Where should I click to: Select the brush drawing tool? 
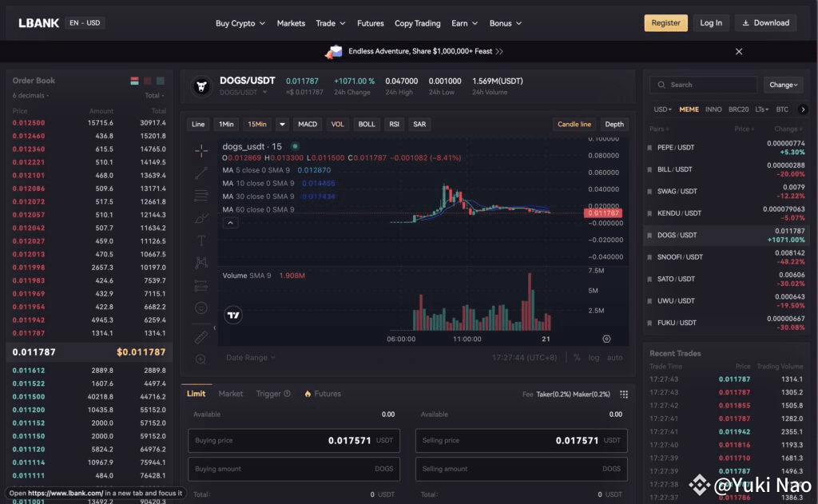point(201,218)
